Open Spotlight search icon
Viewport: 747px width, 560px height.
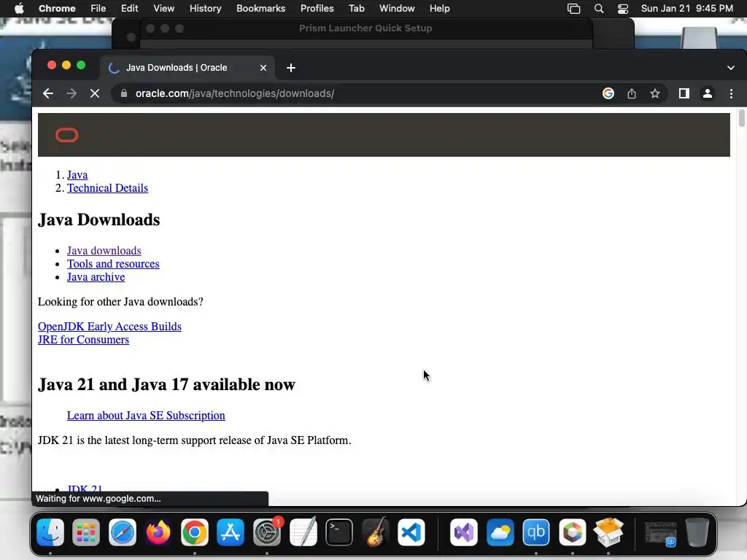[599, 9]
